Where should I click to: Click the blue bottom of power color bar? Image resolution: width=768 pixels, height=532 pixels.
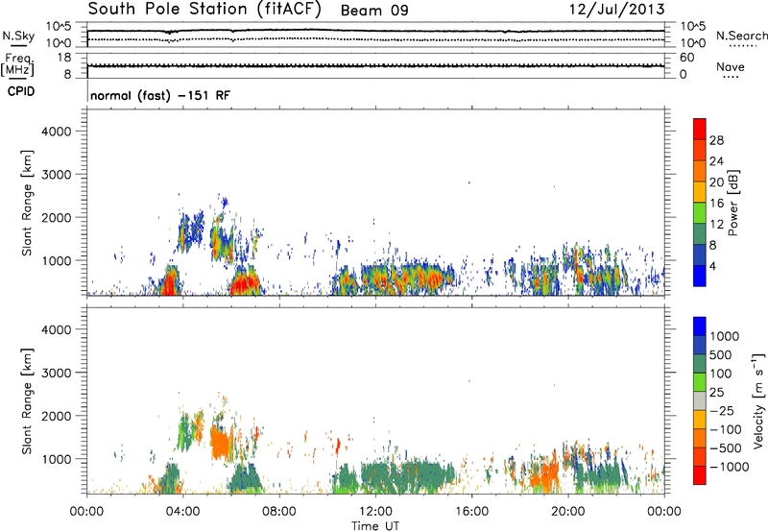click(700, 276)
